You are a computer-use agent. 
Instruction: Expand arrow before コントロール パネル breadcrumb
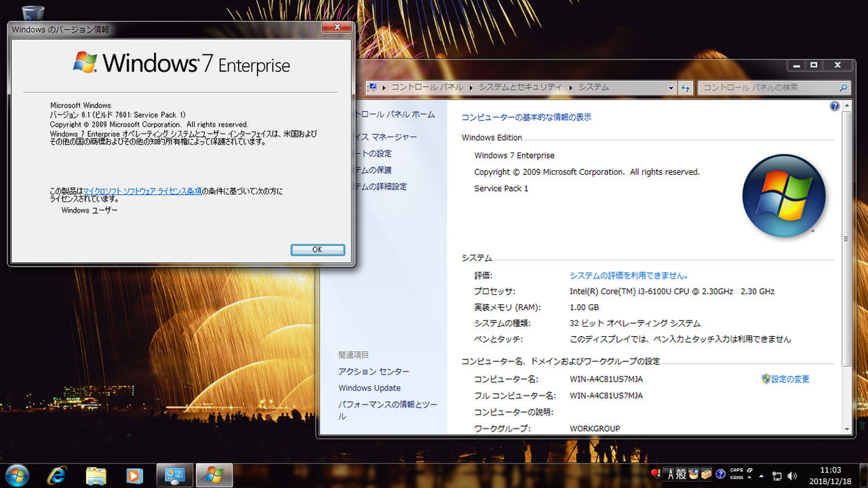(384, 87)
